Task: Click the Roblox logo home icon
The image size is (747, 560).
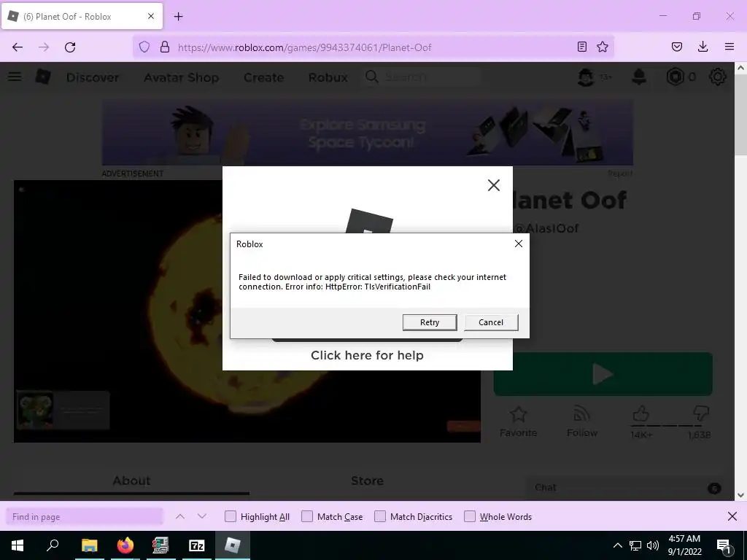Action: (x=43, y=77)
